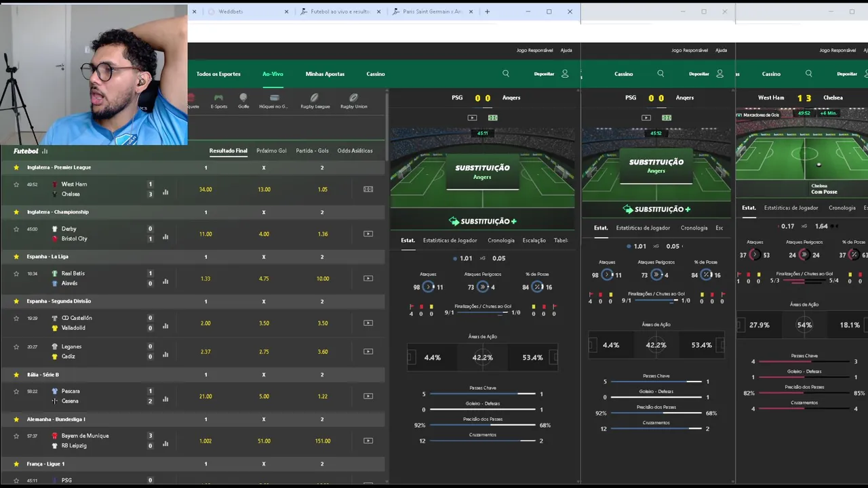
Task: Open the user account icon in first window
Action: click(x=565, y=73)
